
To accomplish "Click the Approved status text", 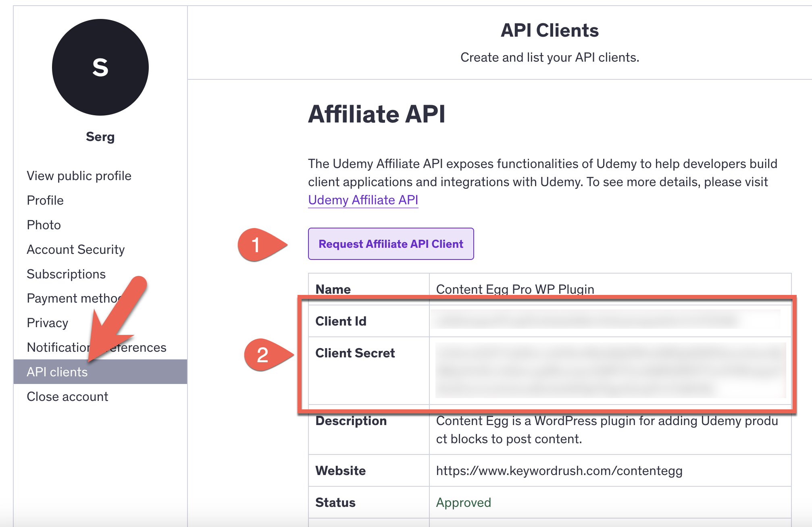I will 463,503.
